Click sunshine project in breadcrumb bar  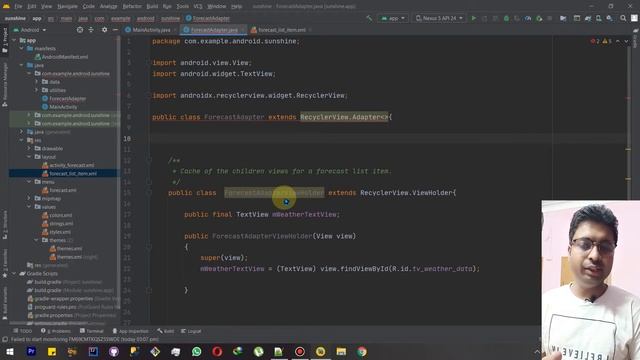tap(15, 18)
